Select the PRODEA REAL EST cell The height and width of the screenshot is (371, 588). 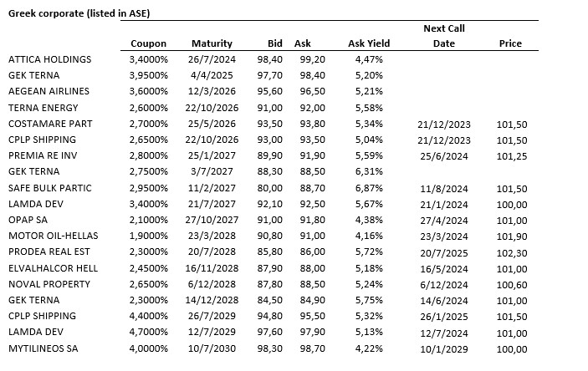pos(49,252)
